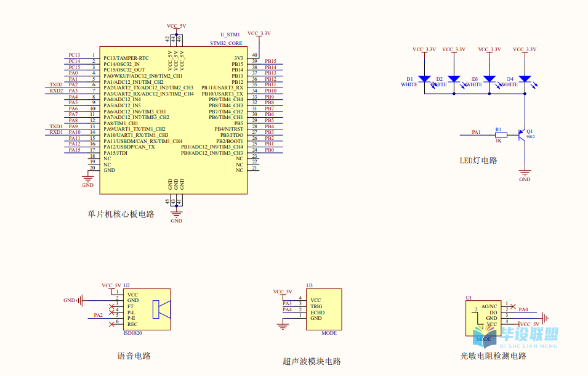Select the GND symbol at STM32 pin 20
588x376 pixels.
pos(88,181)
